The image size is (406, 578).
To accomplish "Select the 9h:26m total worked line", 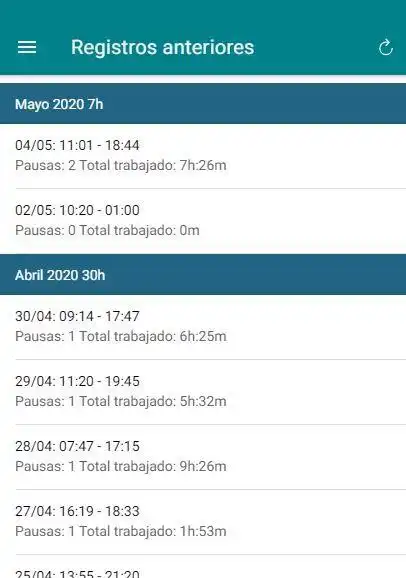I will click(121, 466).
